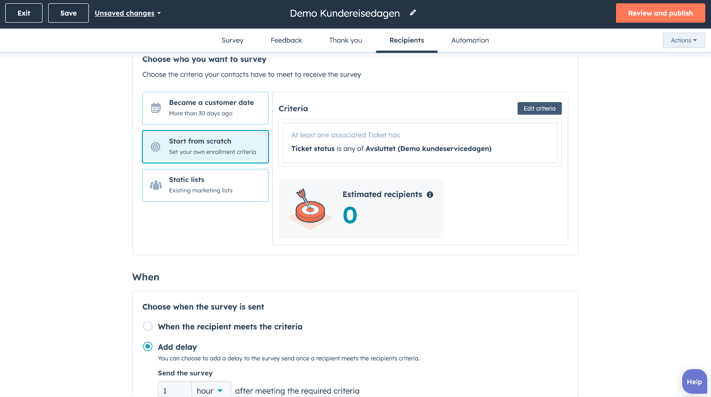Click the 'Choose who you want to survey' heading

(x=205, y=59)
